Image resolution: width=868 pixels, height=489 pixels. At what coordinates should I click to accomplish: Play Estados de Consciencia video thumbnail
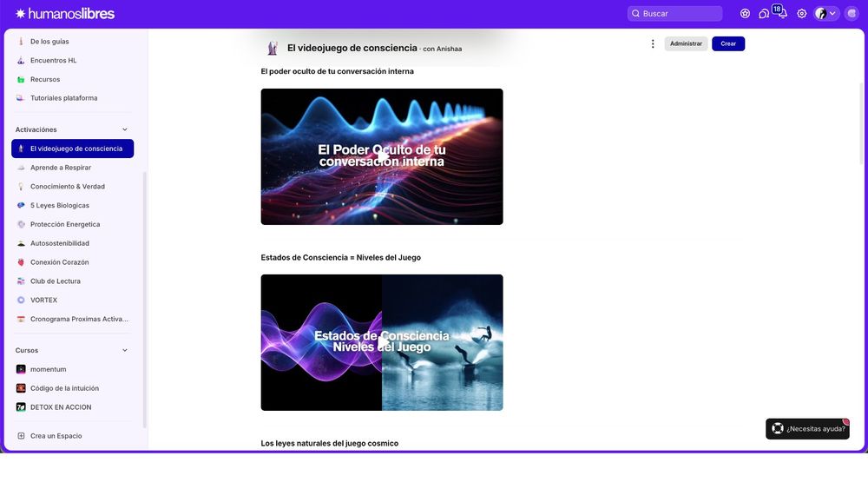[x=382, y=342]
